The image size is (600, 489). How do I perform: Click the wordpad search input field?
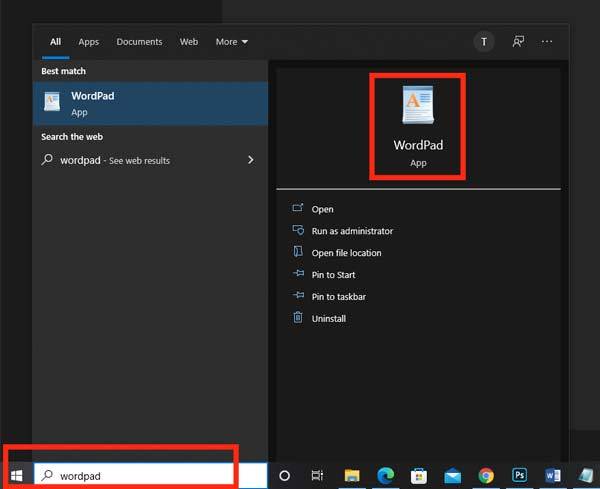[x=150, y=476]
